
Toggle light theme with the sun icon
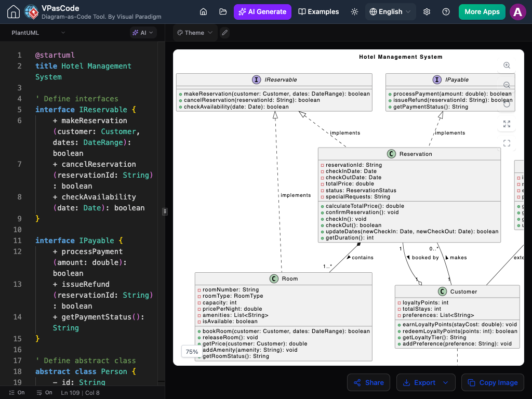pyautogui.click(x=354, y=12)
